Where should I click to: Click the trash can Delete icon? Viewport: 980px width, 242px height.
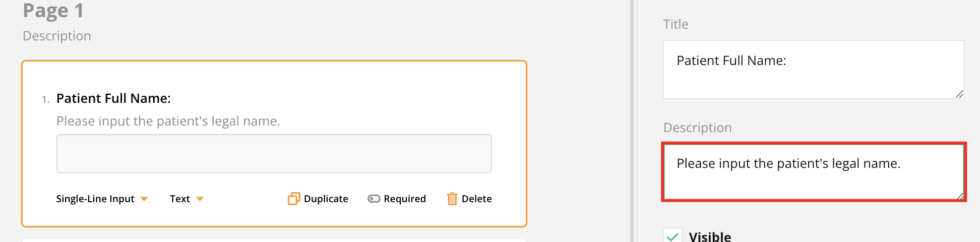click(452, 199)
